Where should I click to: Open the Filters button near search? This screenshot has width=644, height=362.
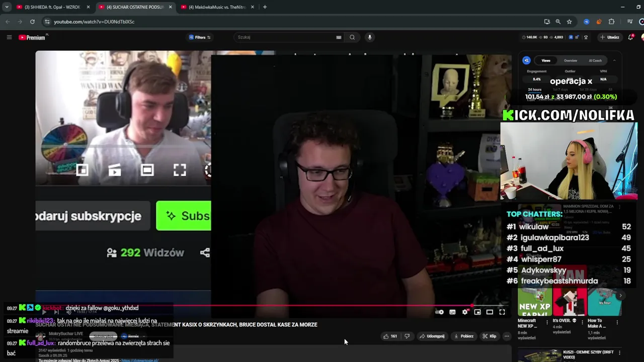pos(200,37)
